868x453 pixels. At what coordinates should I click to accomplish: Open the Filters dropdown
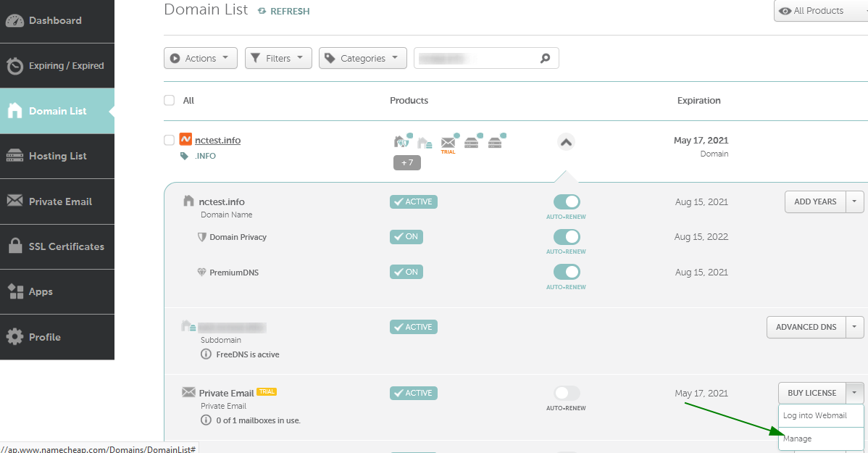click(278, 58)
